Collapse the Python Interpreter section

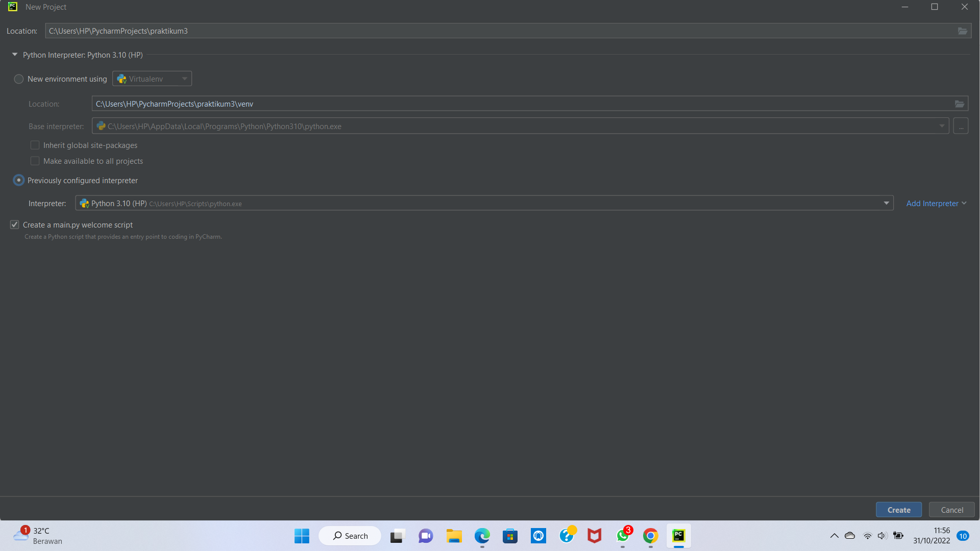(14, 55)
